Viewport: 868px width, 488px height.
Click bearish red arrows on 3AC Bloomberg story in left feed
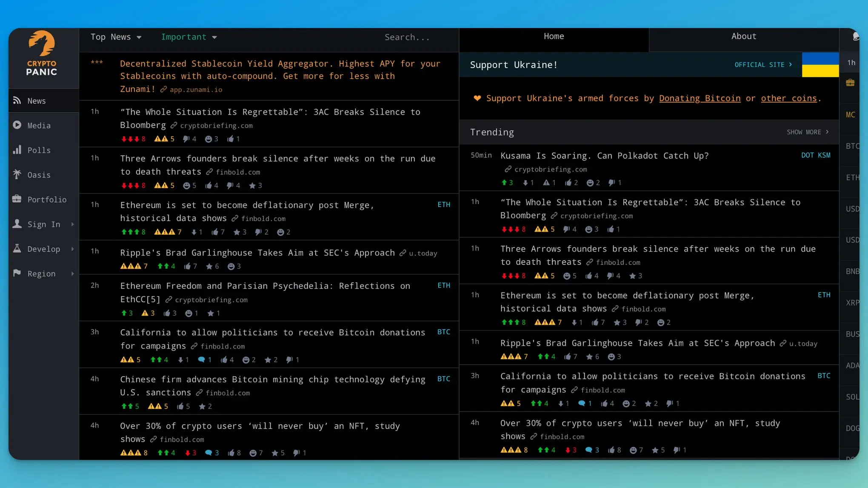(x=130, y=139)
